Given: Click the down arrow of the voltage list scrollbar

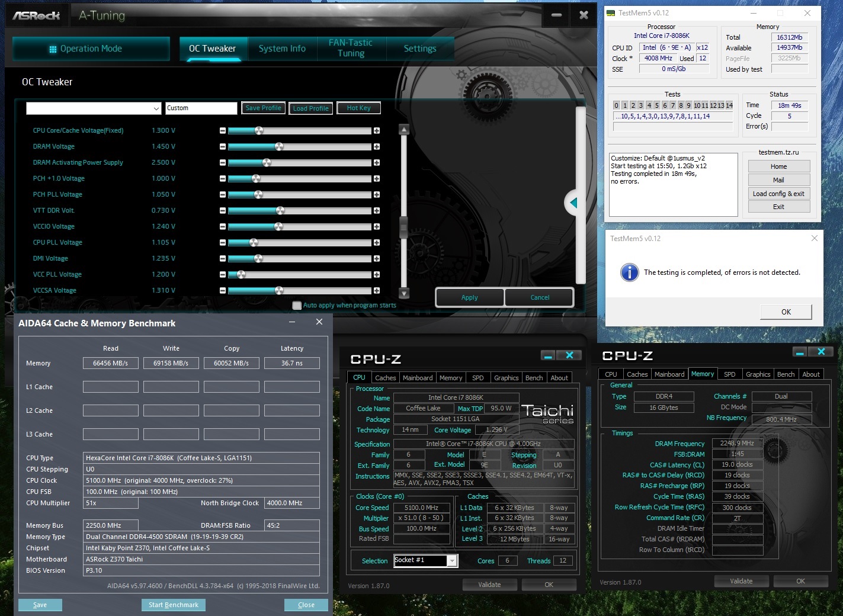Looking at the screenshot, I should click(404, 293).
